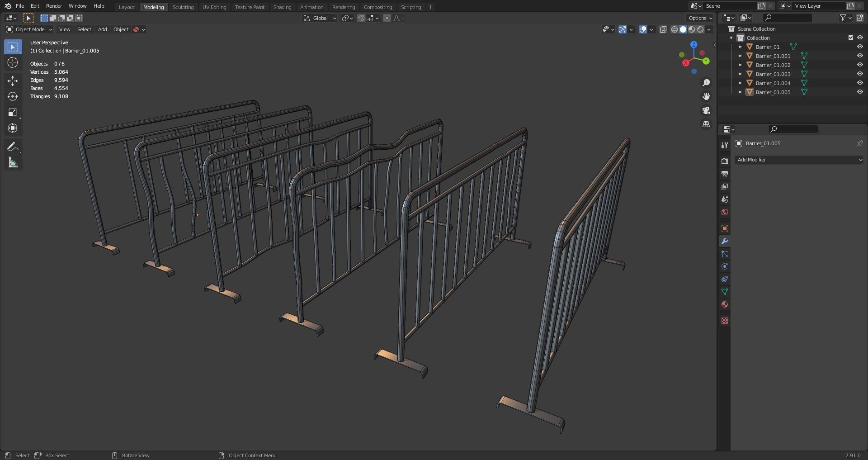This screenshot has height=460, width=868.
Task: Select the Annotate tool
Action: coord(13,147)
